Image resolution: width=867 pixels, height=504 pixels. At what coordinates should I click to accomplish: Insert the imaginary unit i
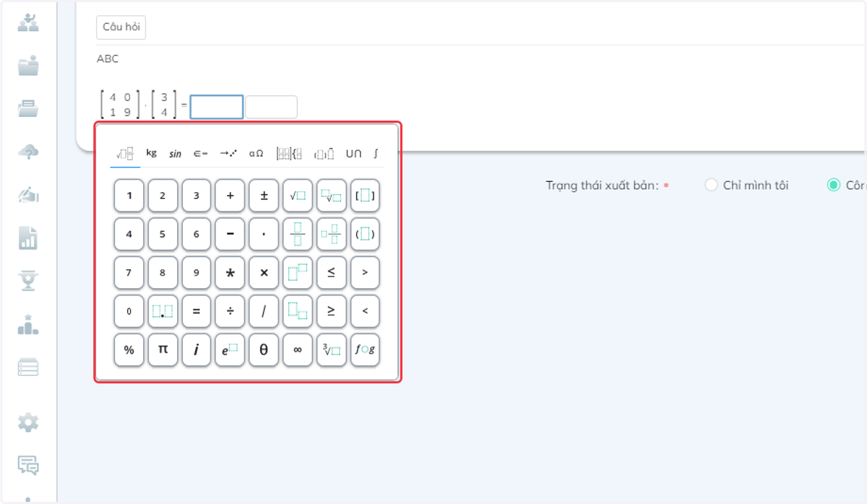(197, 350)
